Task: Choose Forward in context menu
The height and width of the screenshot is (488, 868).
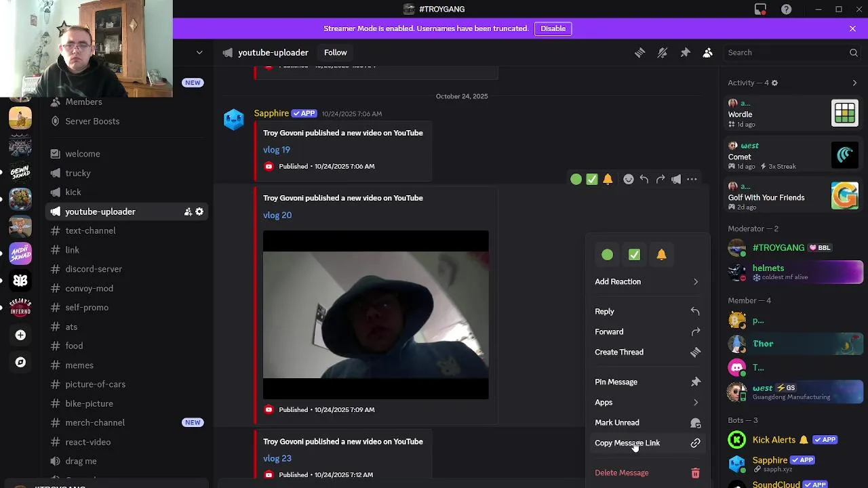Action: [x=648, y=331]
